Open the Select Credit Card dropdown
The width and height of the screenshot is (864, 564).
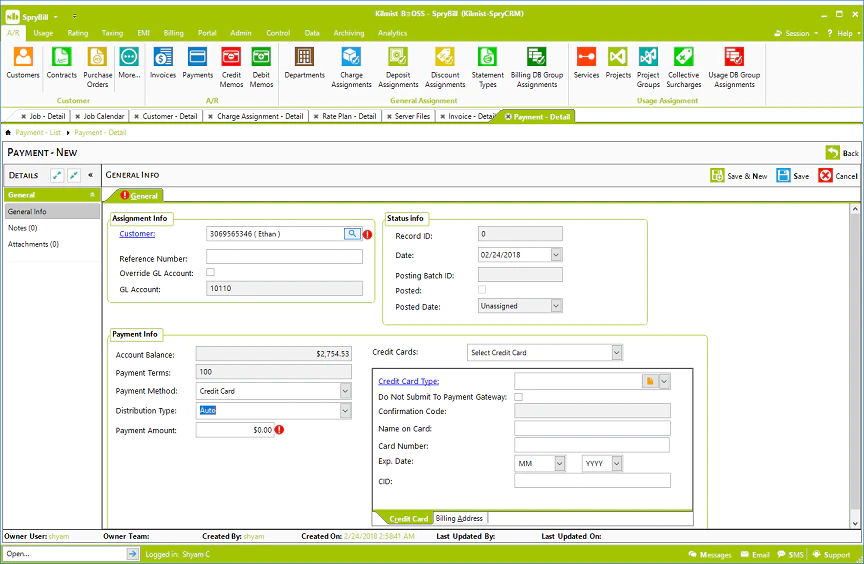click(x=617, y=352)
